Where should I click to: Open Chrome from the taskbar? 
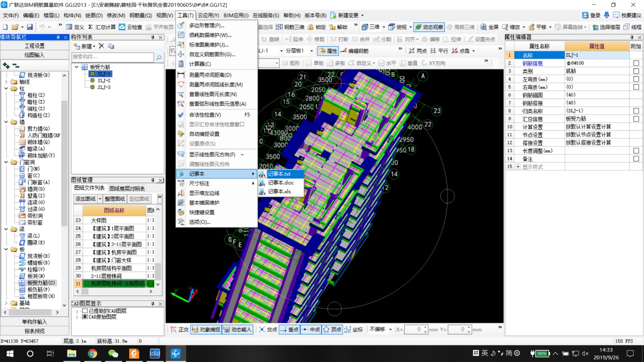[x=92, y=354]
